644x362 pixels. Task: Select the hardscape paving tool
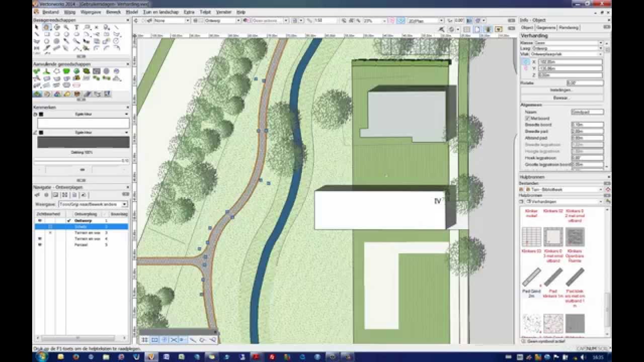click(96, 71)
